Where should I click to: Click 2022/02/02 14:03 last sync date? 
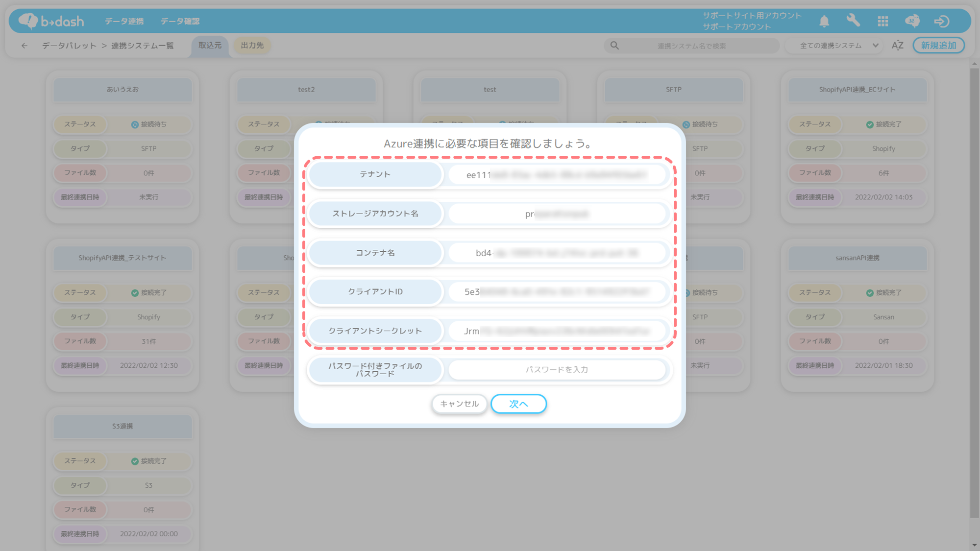tap(884, 197)
